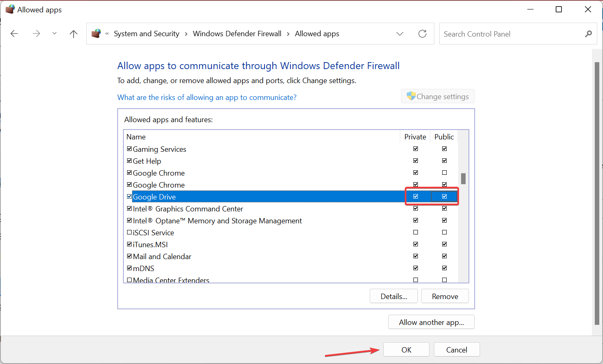This screenshot has height=364, width=603.
Task: Click the window's main vertical scrollbar
Action: (597, 193)
